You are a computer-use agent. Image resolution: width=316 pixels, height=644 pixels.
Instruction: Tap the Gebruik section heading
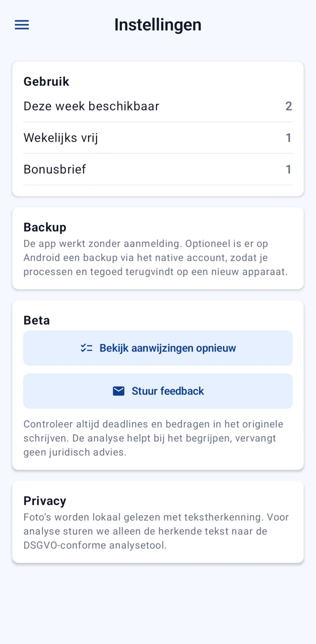[x=46, y=82]
